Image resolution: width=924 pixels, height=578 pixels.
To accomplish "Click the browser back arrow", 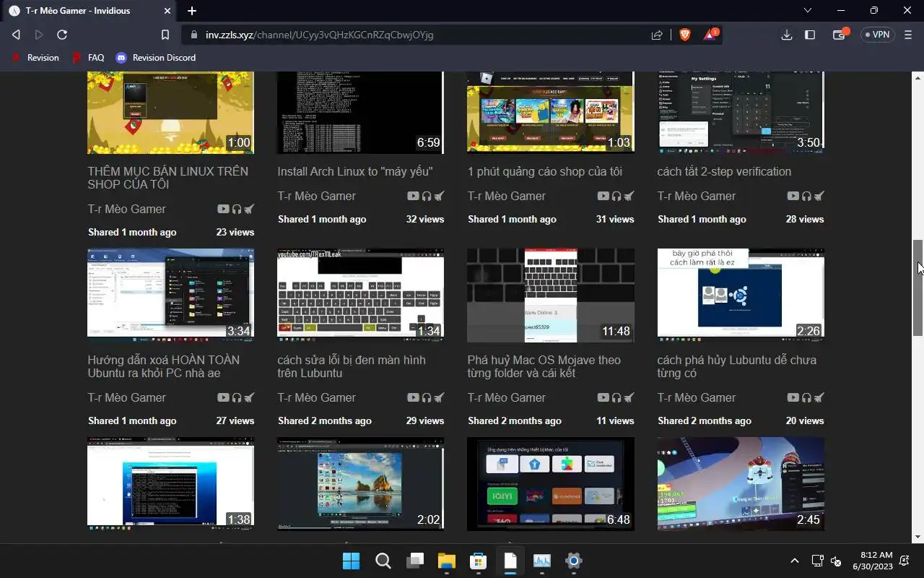I will pos(16,35).
